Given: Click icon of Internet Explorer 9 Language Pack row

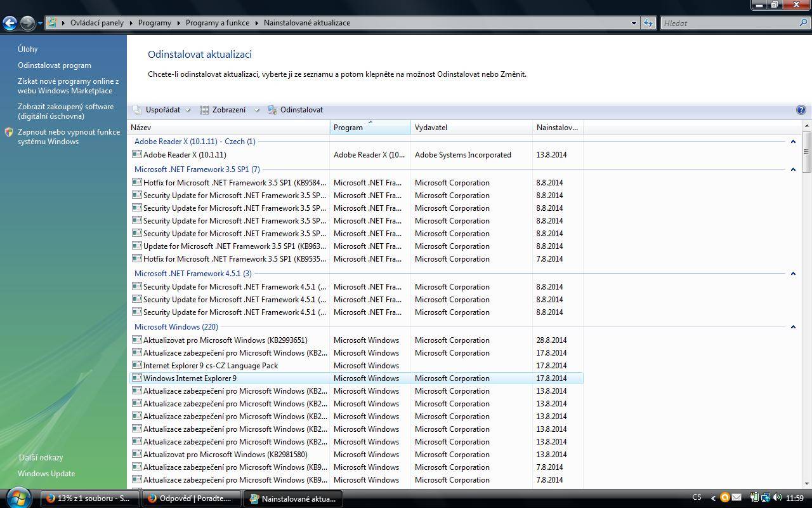Looking at the screenshot, I should click(136, 365).
